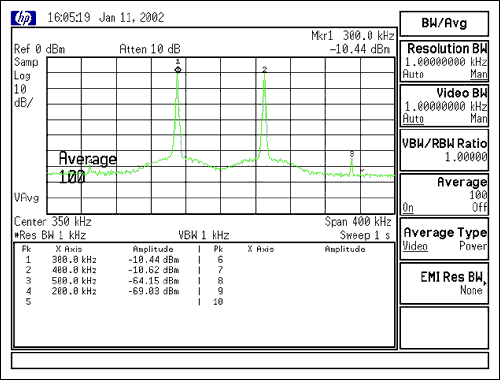
Task: Open the VBW/RBW Ratio softkey
Action: 444,150
